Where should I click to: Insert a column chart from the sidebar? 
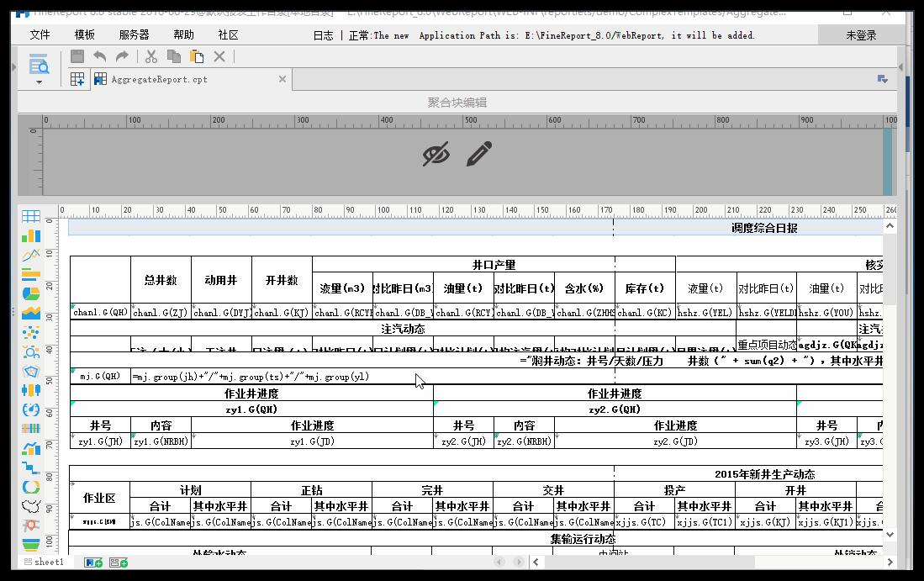pyautogui.click(x=30, y=235)
